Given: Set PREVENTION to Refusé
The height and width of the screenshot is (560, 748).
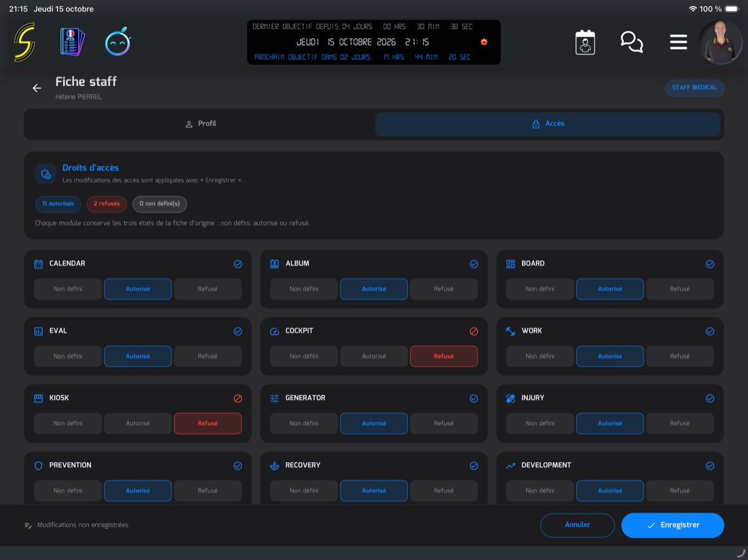Looking at the screenshot, I should 208,491.
